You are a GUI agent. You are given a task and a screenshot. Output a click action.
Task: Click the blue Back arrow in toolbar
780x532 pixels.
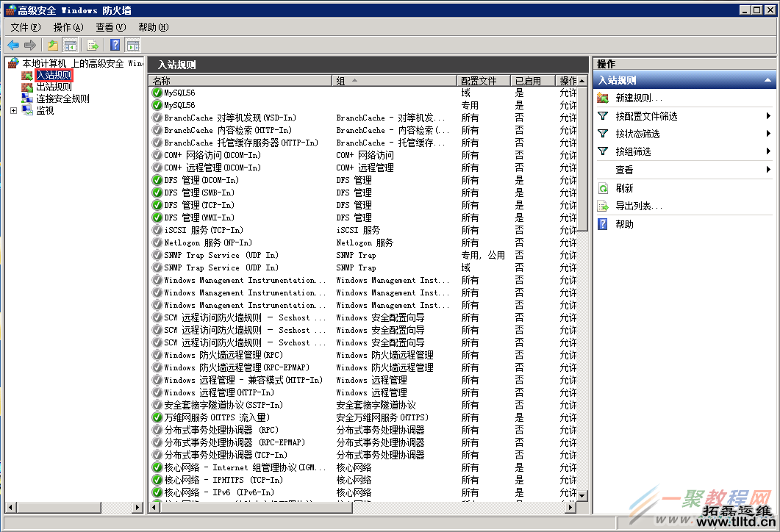coord(13,45)
